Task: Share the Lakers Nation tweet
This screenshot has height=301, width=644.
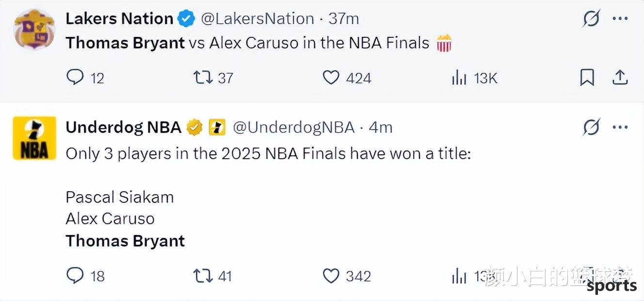Action: tap(620, 77)
